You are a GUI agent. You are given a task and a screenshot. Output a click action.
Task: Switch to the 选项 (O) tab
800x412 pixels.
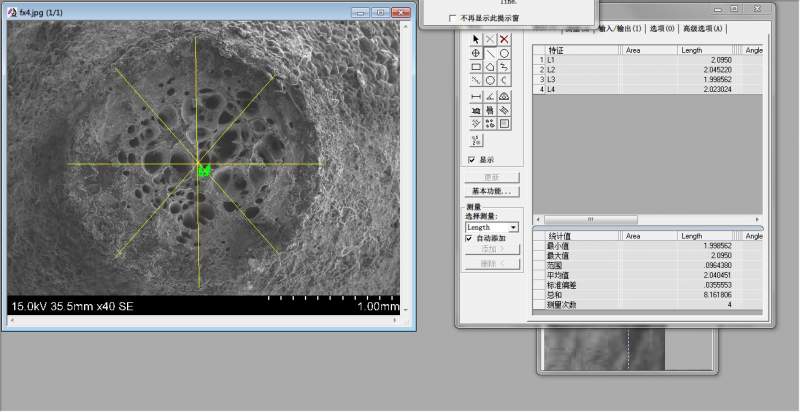(x=662, y=29)
